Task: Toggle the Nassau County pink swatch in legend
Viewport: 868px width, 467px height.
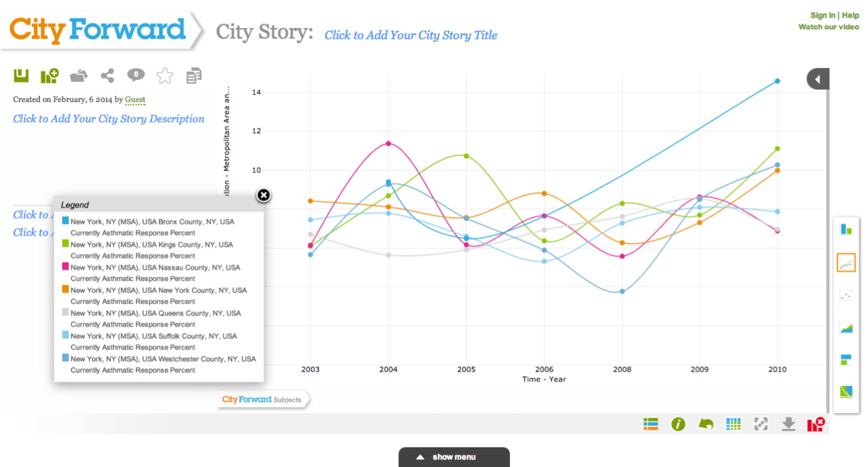Action: (x=65, y=267)
